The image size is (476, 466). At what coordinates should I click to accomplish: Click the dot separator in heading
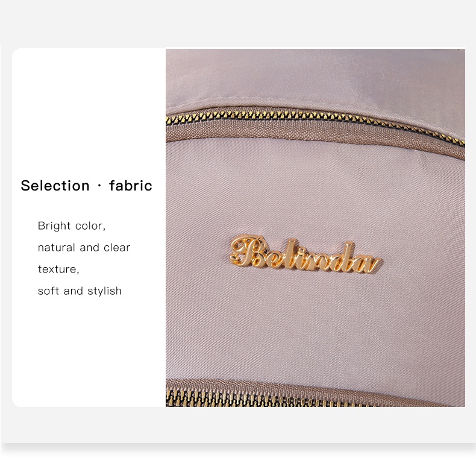click(99, 186)
